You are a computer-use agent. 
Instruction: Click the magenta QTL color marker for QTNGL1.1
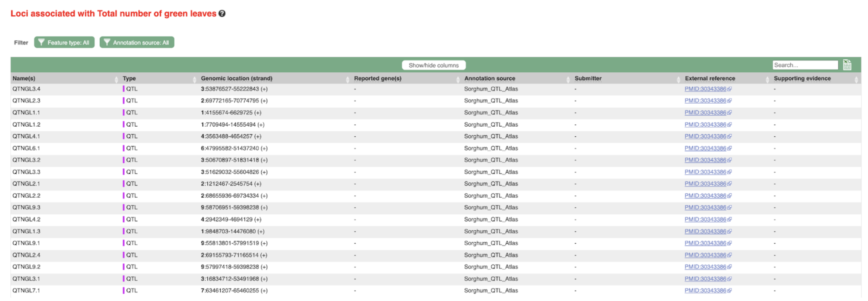(124, 113)
